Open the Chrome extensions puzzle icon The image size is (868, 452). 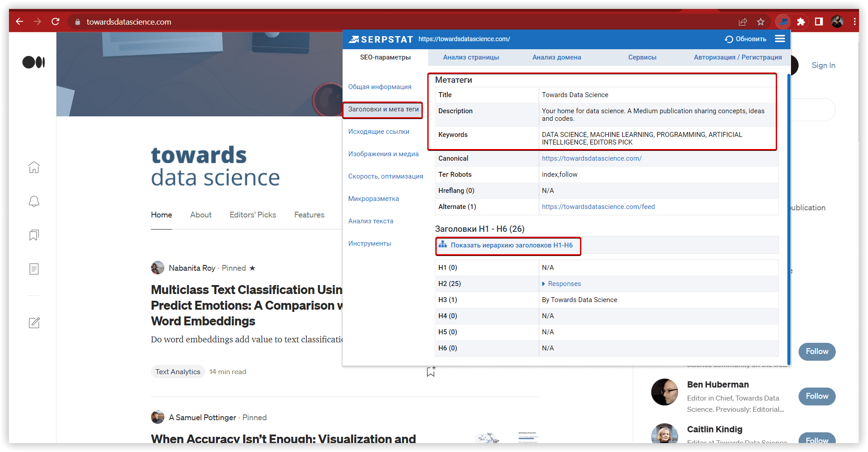tap(801, 21)
